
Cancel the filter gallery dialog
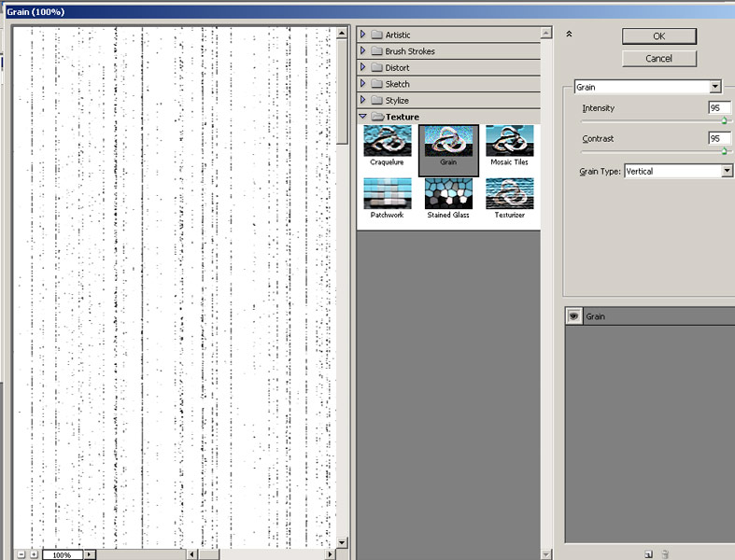tap(659, 59)
